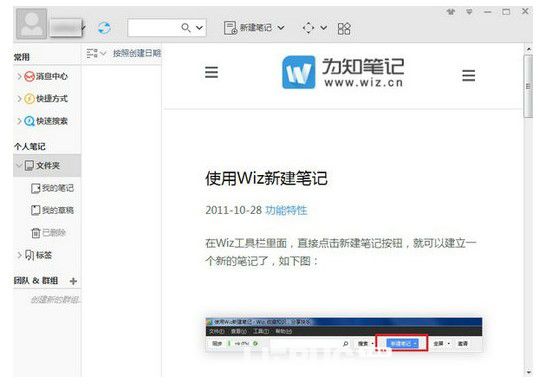Click the embedded tutorial screenshot image
The image size is (540, 384).
click(344, 335)
